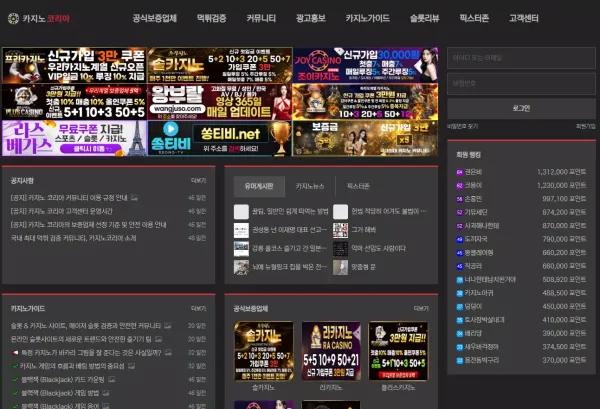The width and height of the screenshot is (600, 409).
Task: Go to the 커뮤니티 menu
Action: [x=261, y=18]
